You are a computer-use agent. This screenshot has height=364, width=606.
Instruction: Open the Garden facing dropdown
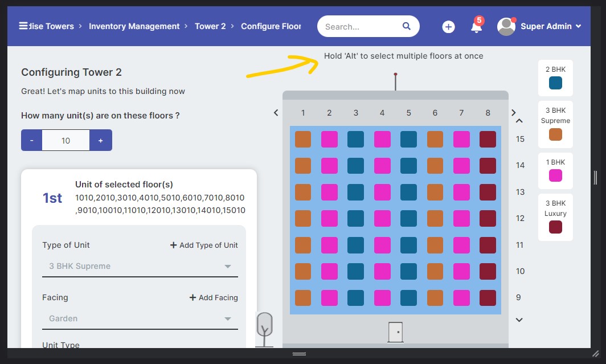140,319
